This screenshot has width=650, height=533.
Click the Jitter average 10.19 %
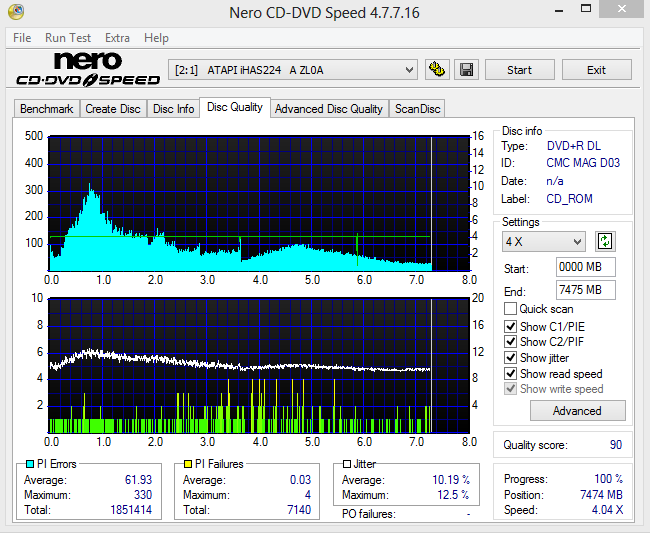[x=451, y=480]
